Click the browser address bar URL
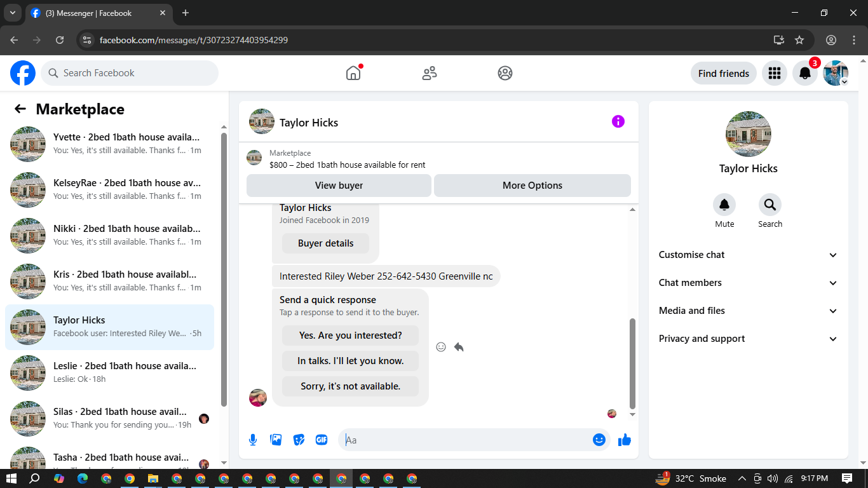Image resolution: width=868 pixels, height=488 pixels. [x=194, y=40]
